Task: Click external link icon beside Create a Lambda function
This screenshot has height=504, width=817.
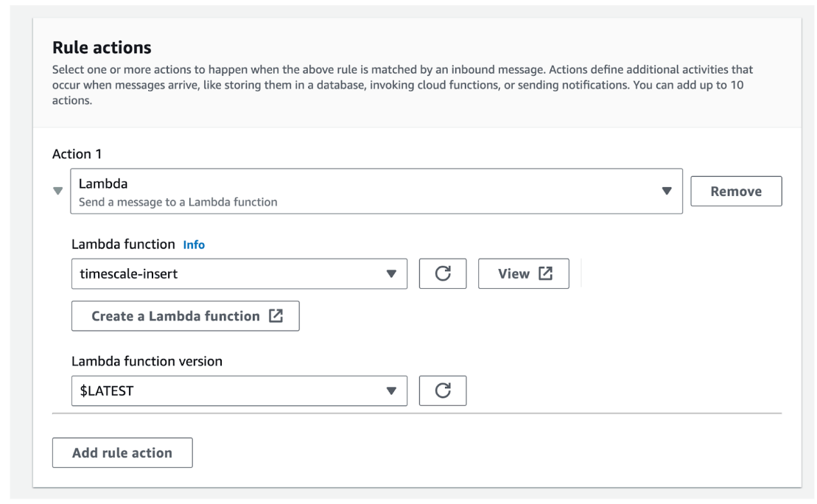Action: (276, 316)
